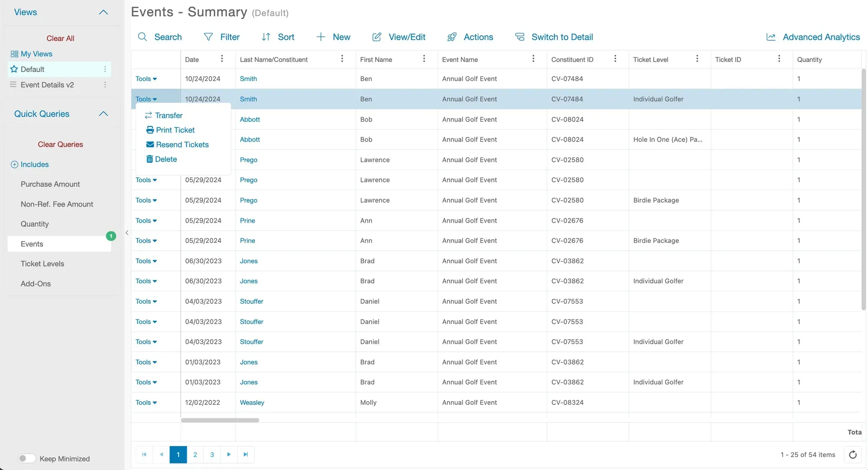868x470 pixels.
Task: Open the Date column options menu
Action: 222,59
